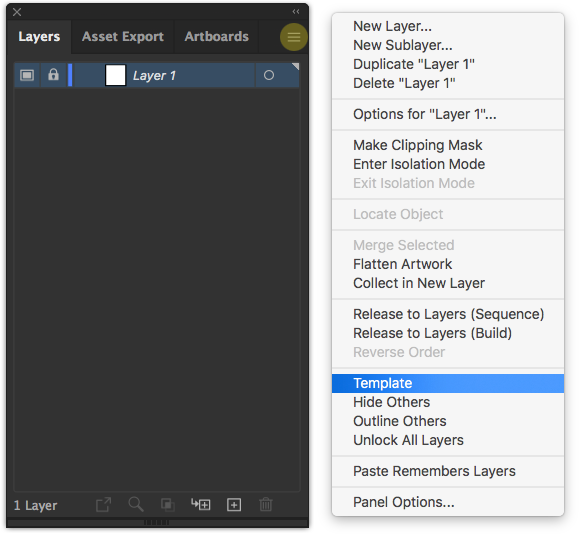This screenshot has height=538, width=581.
Task: Select the Layer 1 name
Action: click(x=154, y=76)
